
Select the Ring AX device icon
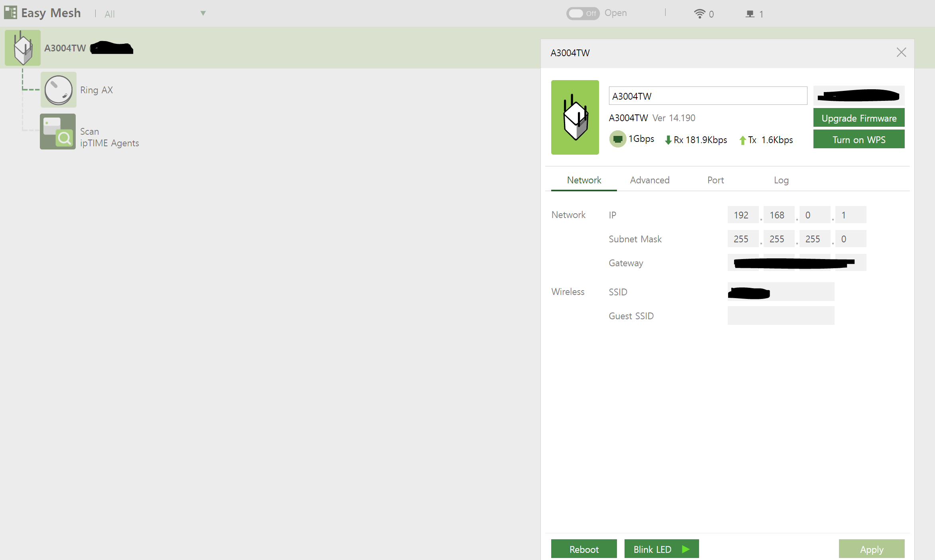click(58, 90)
